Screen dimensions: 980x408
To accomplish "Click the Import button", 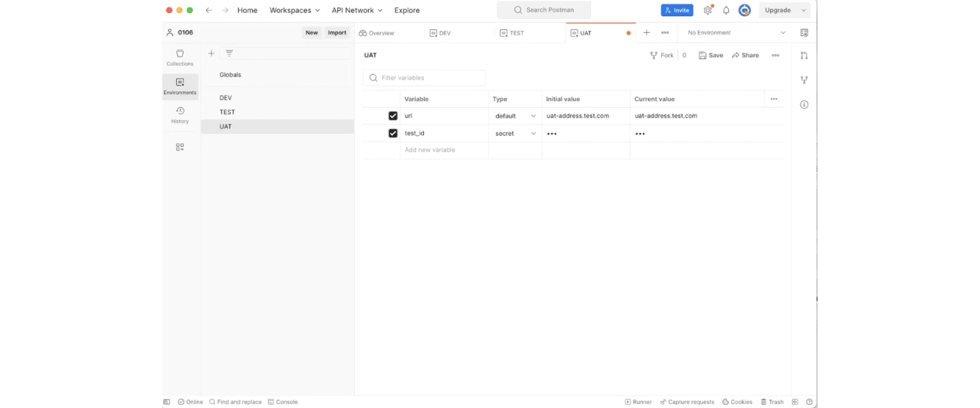I will (337, 33).
